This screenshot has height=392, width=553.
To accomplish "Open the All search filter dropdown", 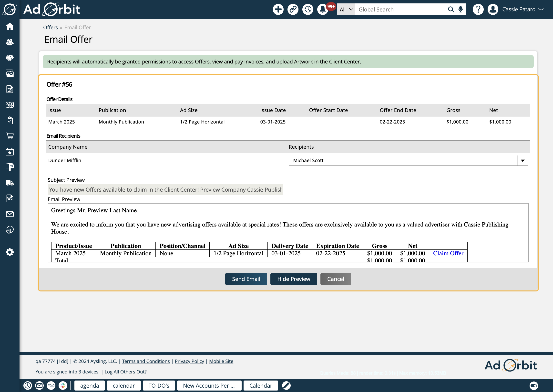I will point(346,10).
